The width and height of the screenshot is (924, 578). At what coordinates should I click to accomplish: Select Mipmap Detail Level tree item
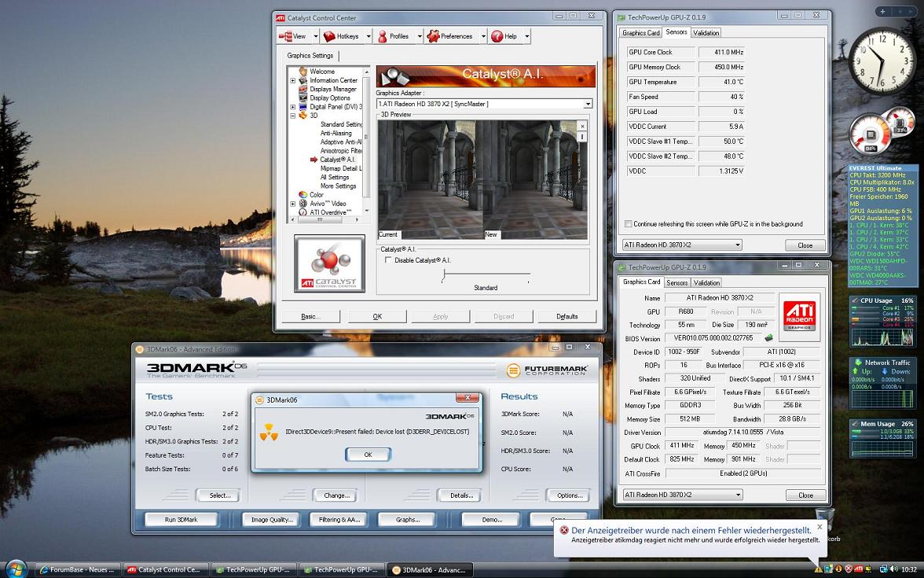(x=341, y=168)
